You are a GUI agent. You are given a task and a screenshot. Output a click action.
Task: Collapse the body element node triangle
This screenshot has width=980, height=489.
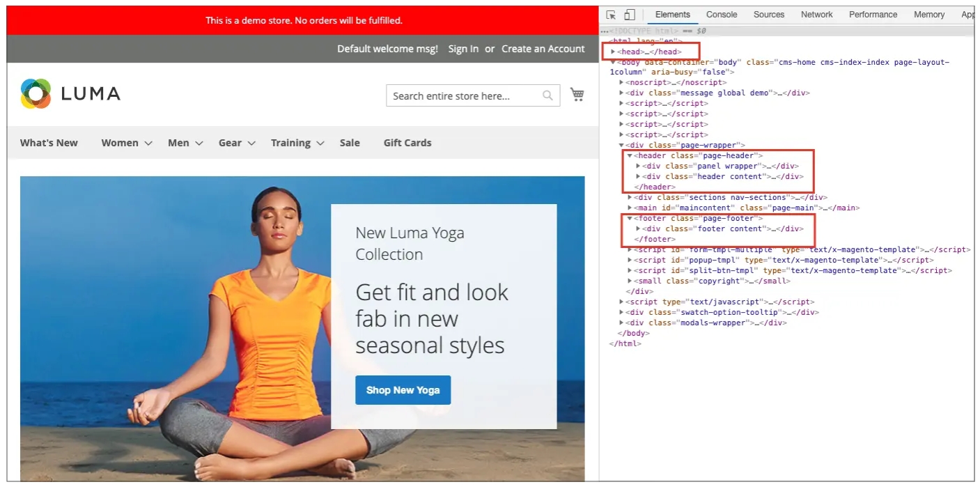coord(614,62)
